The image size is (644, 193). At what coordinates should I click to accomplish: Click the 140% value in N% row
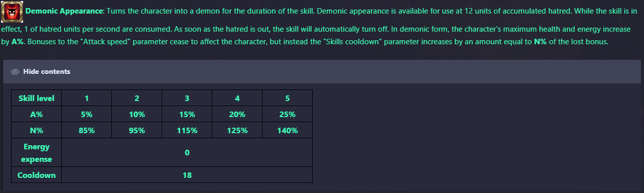click(x=287, y=130)
